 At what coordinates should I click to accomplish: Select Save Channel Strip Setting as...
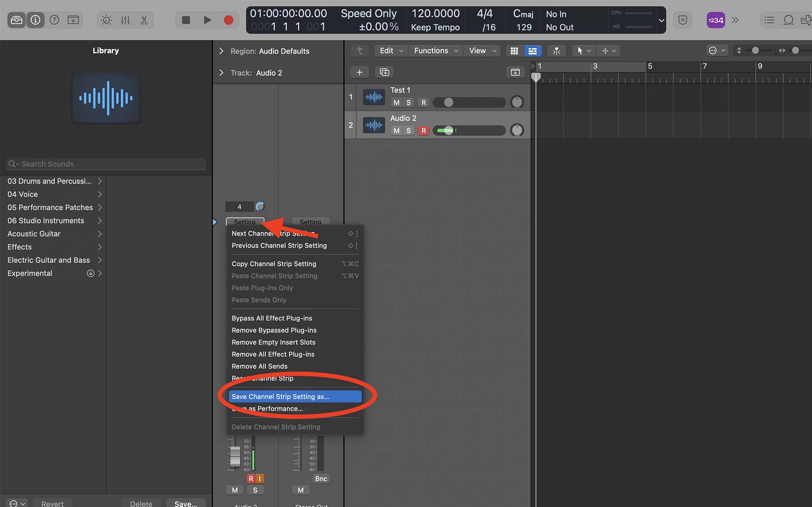[295, 396]
